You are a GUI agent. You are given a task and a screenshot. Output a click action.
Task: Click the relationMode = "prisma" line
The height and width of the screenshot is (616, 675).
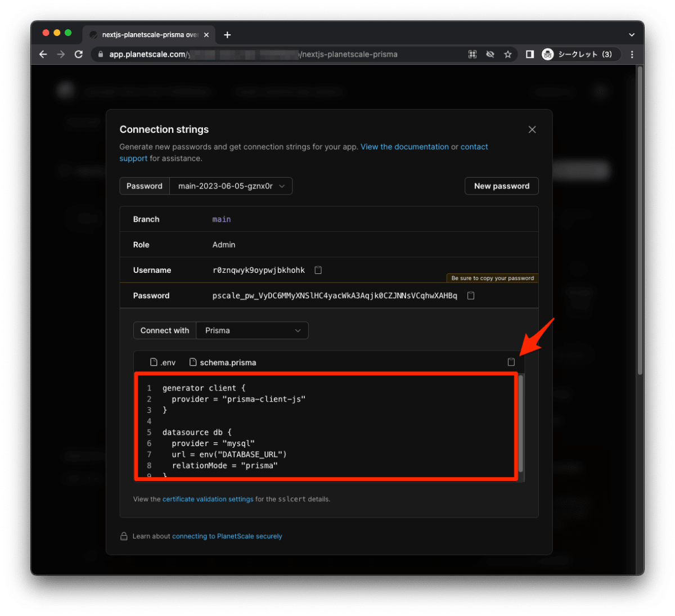click(x=224, y=466)
